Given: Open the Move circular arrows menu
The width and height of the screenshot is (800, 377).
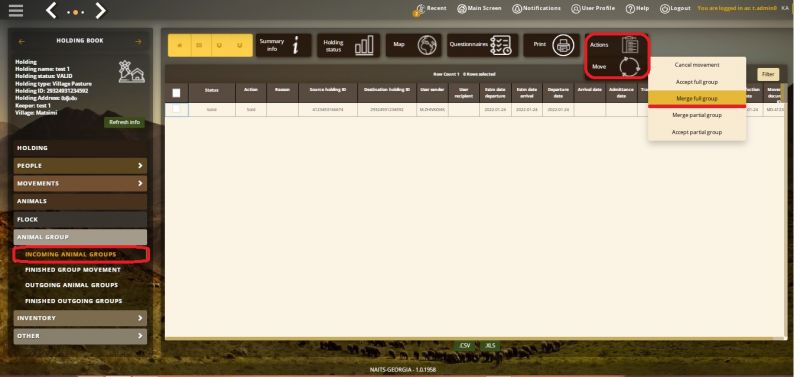Looking at the screenshot, I should point(617,67).
